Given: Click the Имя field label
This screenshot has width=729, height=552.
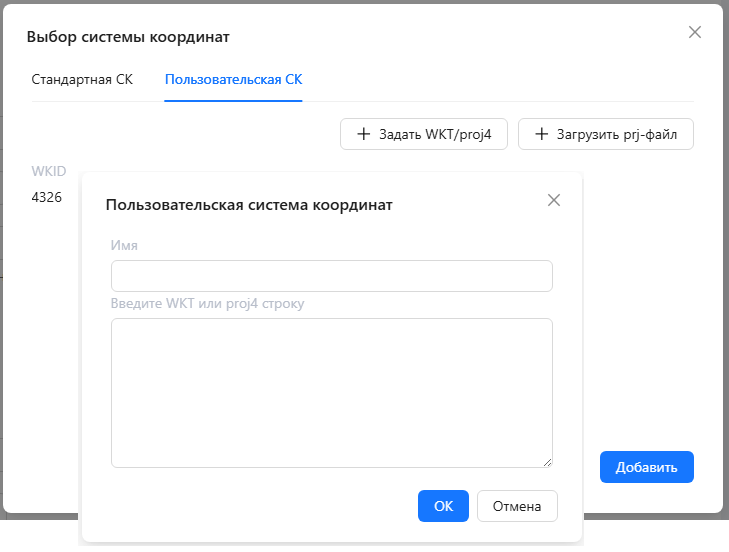Looking at the screenshot, I should coord(124,245).
